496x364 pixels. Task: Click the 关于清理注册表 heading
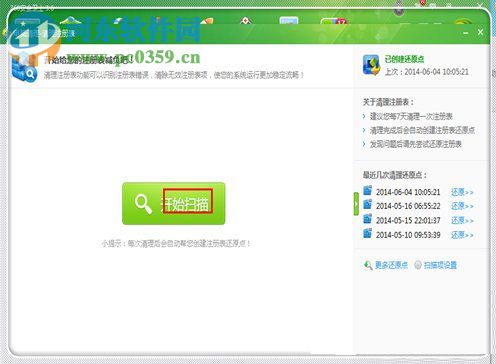[388, 102]
